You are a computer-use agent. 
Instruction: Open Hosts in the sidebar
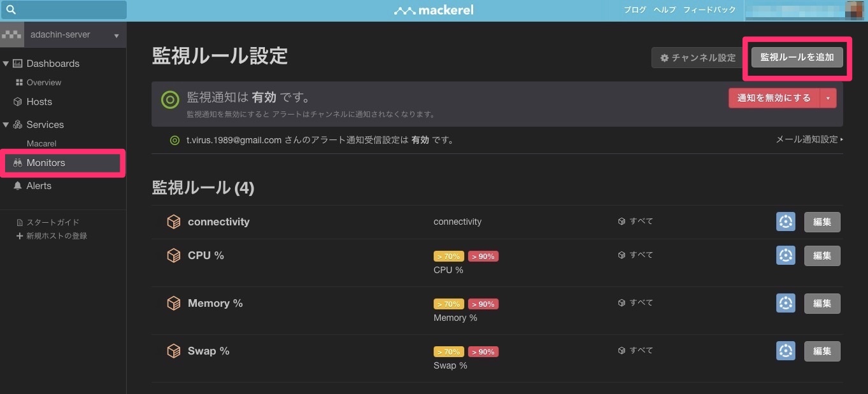pyautogui.click(x=39, y=102)
